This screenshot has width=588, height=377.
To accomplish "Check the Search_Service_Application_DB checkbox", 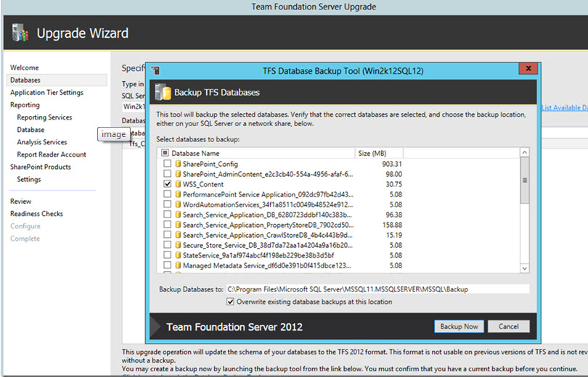I will click(x=167, y=214).
